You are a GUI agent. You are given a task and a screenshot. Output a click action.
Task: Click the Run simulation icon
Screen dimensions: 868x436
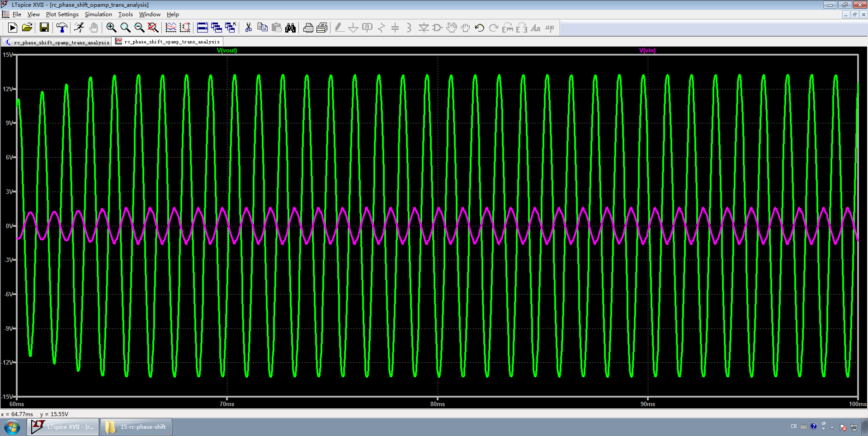[x=13, y=28]
